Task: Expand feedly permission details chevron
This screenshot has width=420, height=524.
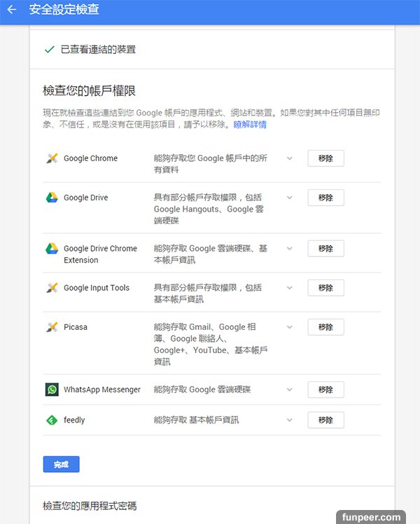Action: [x=289, y=420]
